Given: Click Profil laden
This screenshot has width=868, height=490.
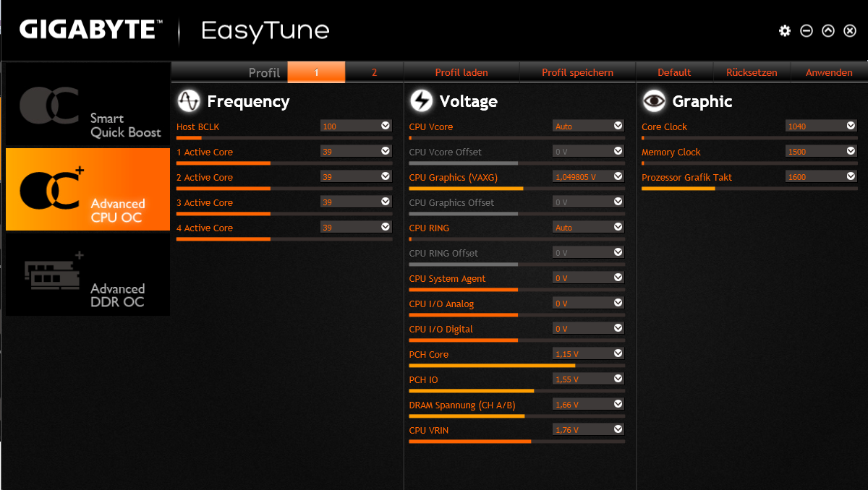Looking at the screenshot, I should coord(461,72).
